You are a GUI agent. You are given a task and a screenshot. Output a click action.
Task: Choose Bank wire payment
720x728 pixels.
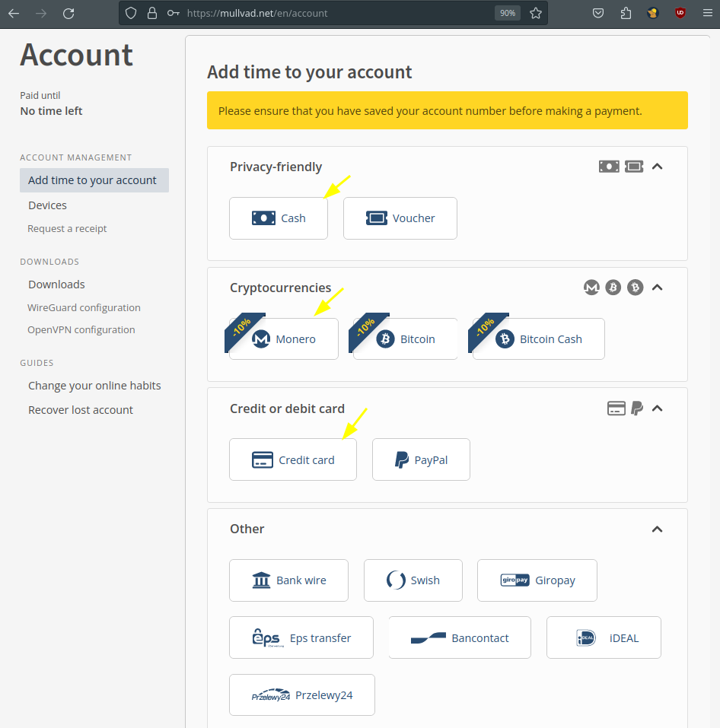(x=288, y=580)
